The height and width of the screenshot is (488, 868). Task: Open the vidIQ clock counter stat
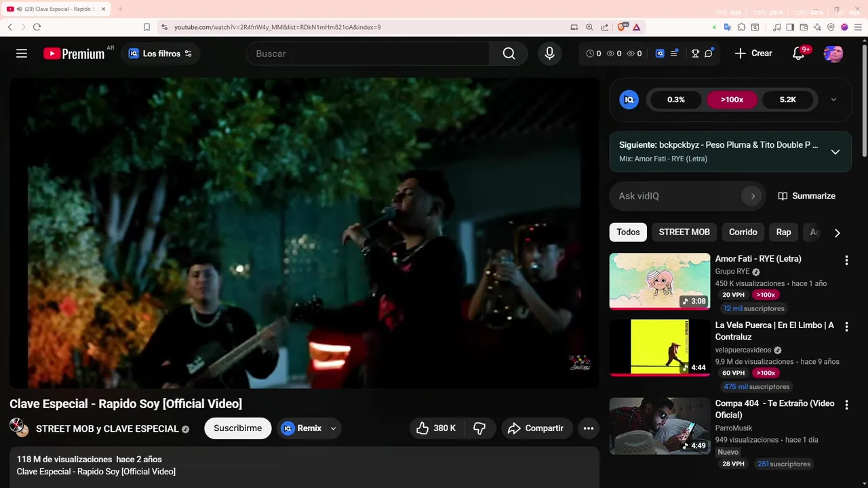[593, 54]
